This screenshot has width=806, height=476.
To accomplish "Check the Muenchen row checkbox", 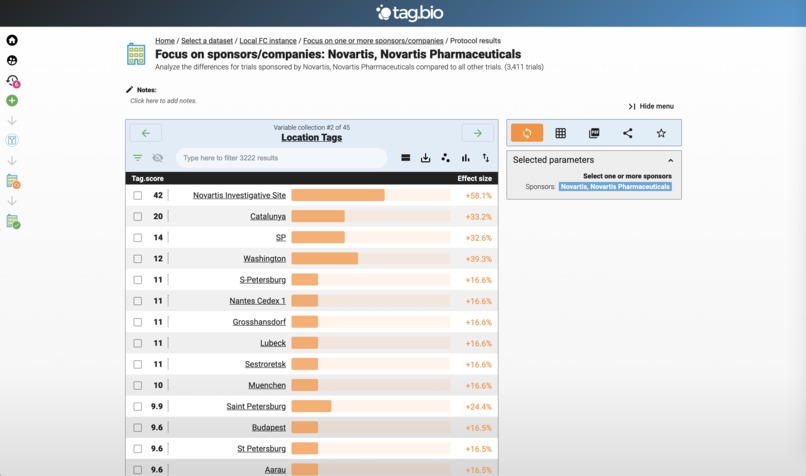I will coord(138,385).
